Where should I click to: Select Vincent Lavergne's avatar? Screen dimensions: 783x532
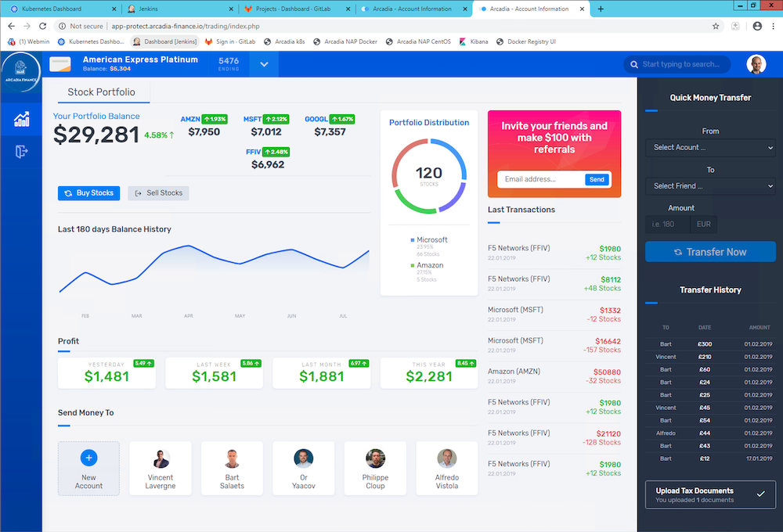pyautogui.click(x=161, y=458)
